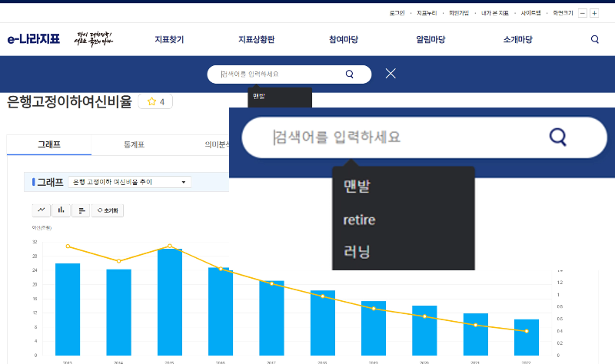This screenshot has height=364, width=615.
Task: Open the 사이트맵 link
Action: 530,13
